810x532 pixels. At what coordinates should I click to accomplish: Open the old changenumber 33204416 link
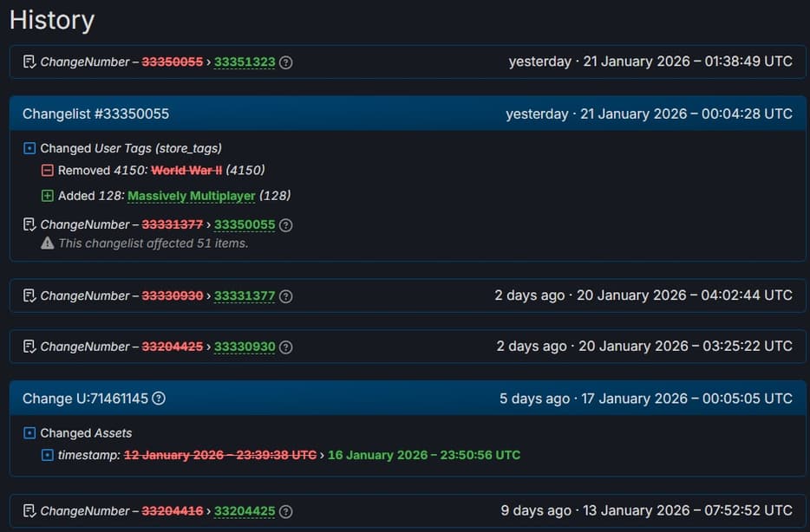click(173, 511)
